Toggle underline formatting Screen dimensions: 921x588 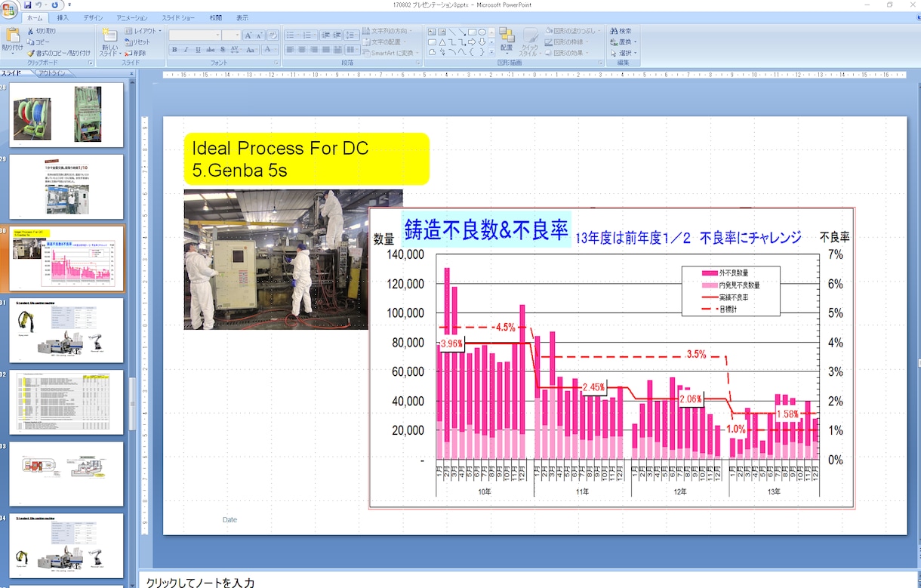[x=197, y=50]
